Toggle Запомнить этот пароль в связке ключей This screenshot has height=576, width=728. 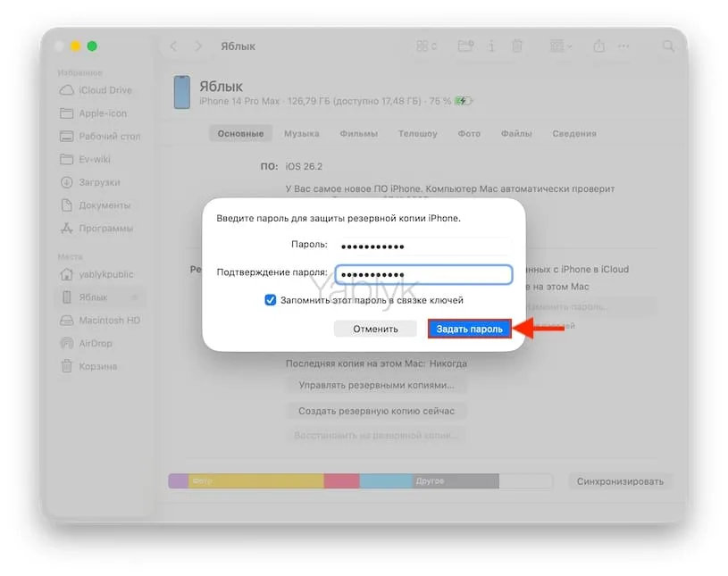click(270, 301)
